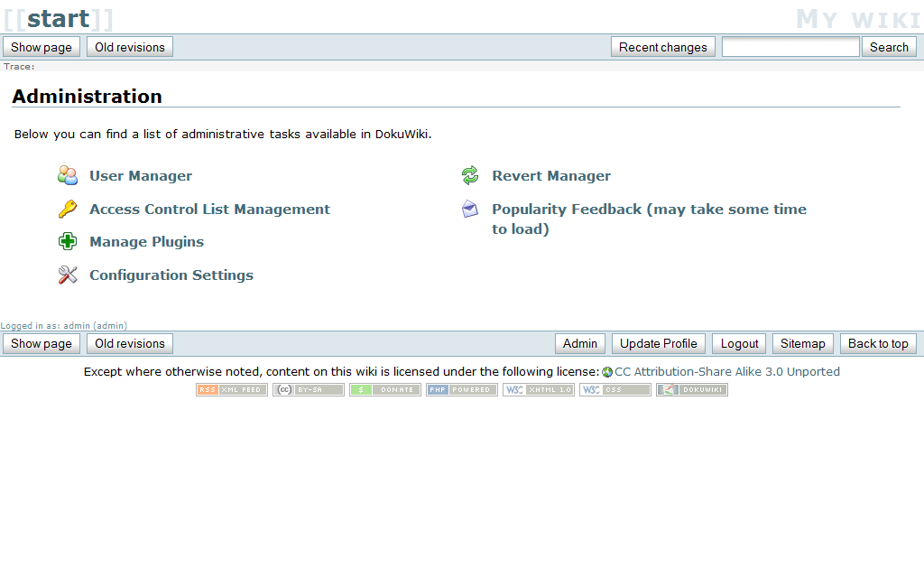Click the User Manager people icon
This screenshot has height=578, width=924.
[x=68, y=175]
